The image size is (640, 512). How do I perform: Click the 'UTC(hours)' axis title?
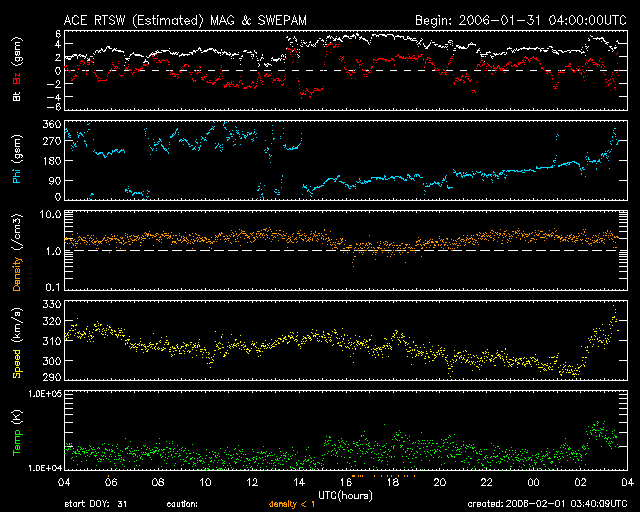(345, 496)
